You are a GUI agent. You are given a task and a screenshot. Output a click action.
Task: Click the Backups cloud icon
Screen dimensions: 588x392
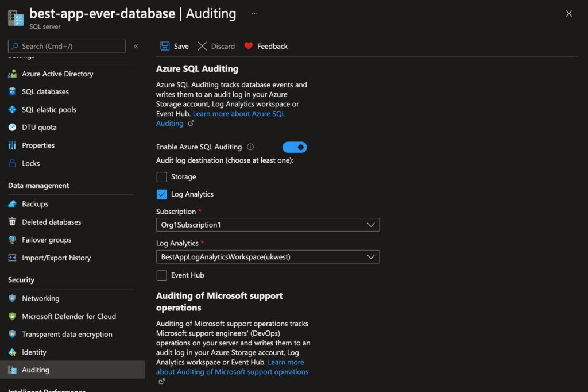13,204
